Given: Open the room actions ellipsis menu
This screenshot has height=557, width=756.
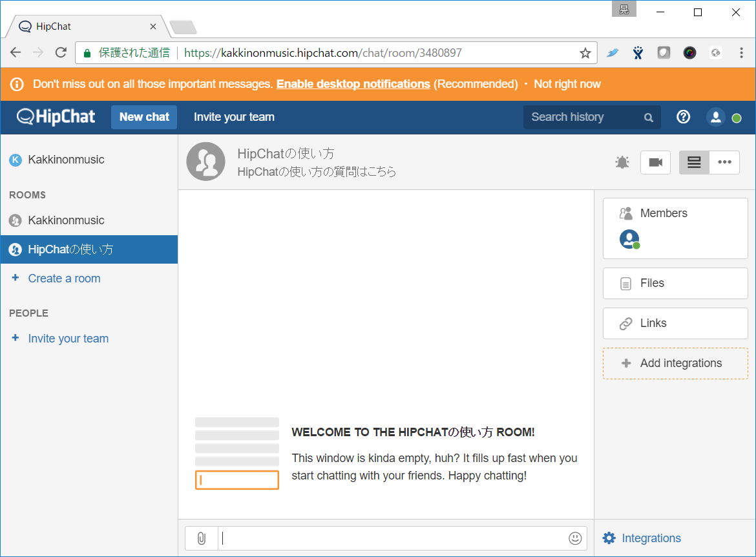Looking at the screenshot, I should [724, 162].
